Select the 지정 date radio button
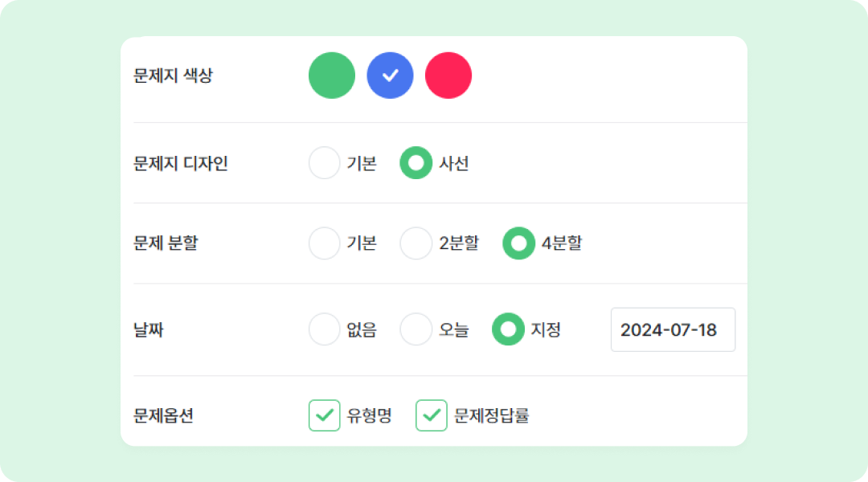 coord(508,329)
